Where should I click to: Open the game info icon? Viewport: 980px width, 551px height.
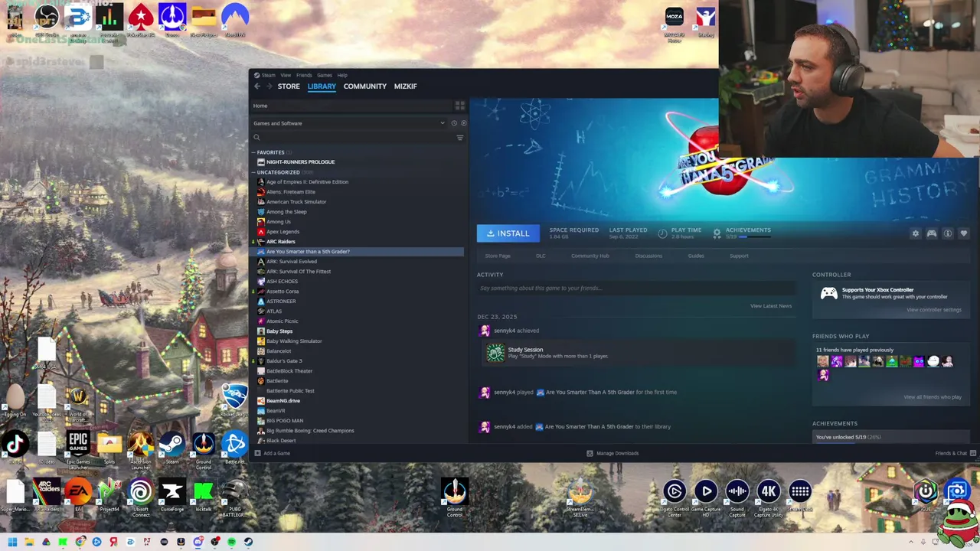coord(947,233)
